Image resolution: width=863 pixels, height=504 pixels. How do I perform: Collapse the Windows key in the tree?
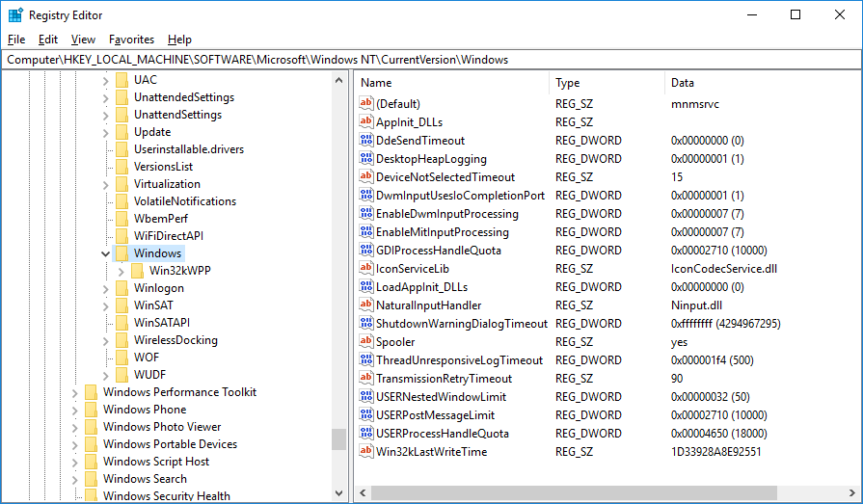(x=105, y=253)
